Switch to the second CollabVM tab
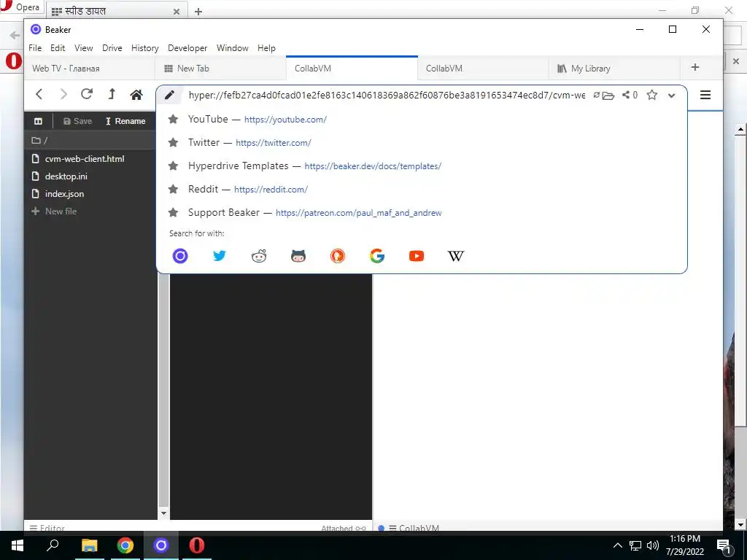Viewport: 747px width, 560px height. pyautogui.click(x=483, y=68)
